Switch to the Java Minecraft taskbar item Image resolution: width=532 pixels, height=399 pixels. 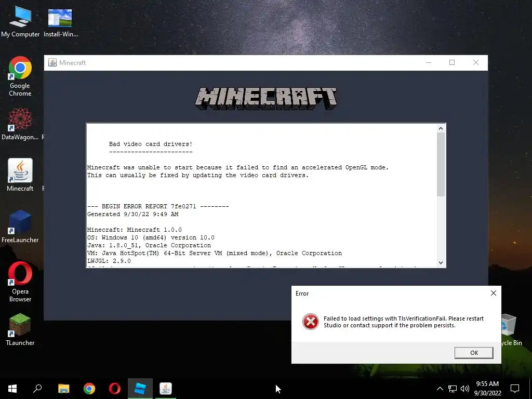[166, 389]
